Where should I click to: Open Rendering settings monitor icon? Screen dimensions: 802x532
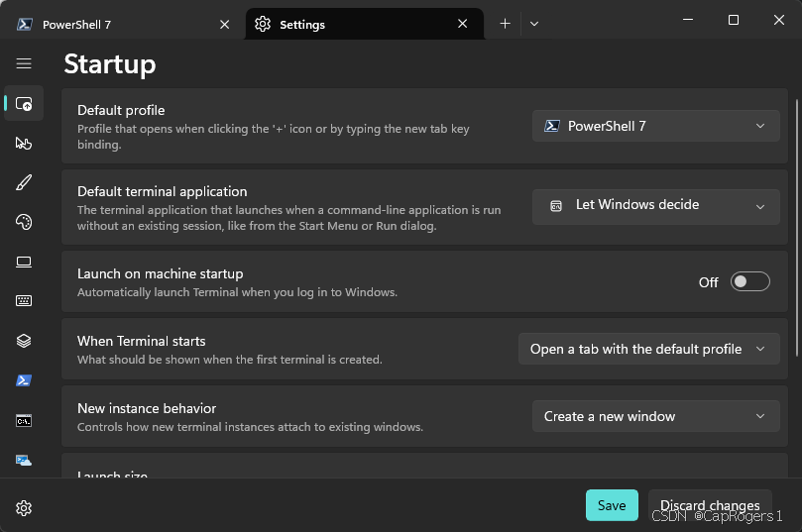24,262
